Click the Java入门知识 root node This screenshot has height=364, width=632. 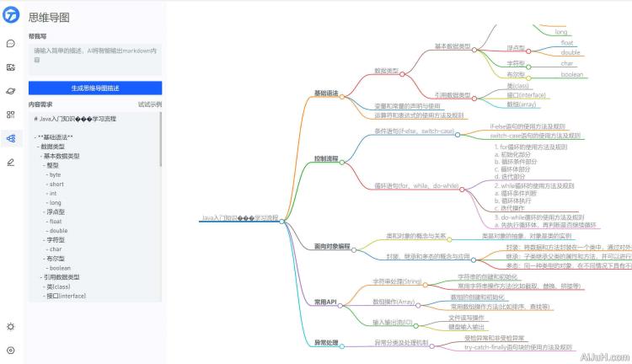point(239,217)
